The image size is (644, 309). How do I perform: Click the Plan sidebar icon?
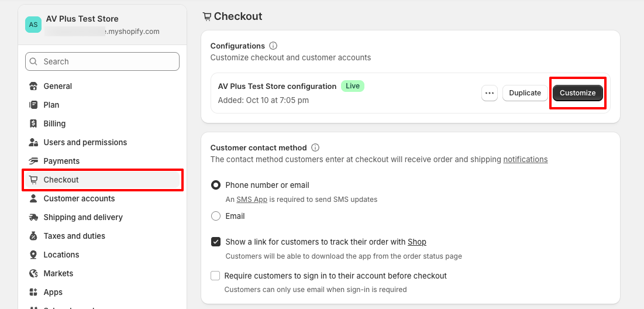(34, 105)
